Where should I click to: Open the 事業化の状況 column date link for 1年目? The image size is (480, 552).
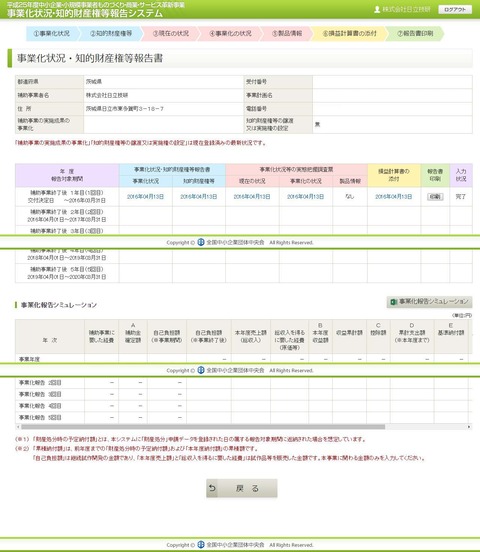306,197
